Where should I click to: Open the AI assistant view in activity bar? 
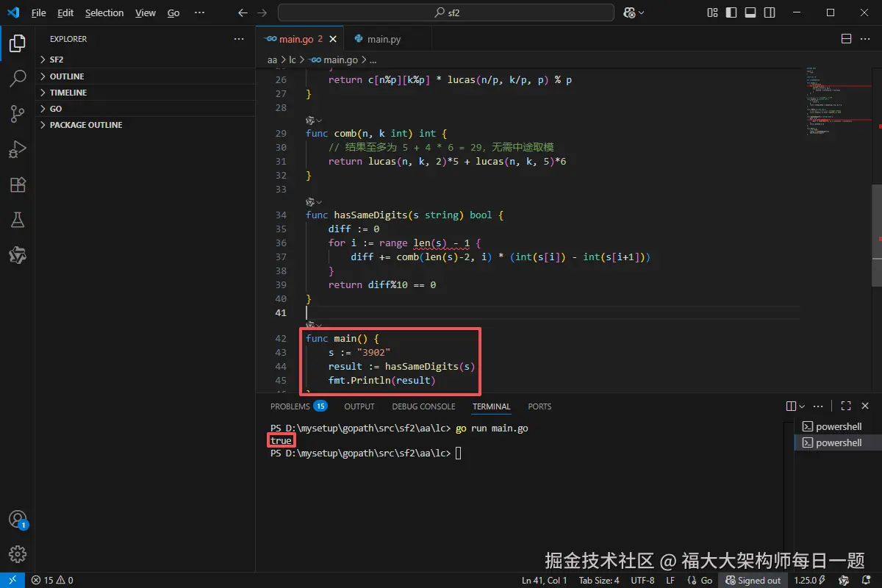pyautogui.click(x=18, y=255)
